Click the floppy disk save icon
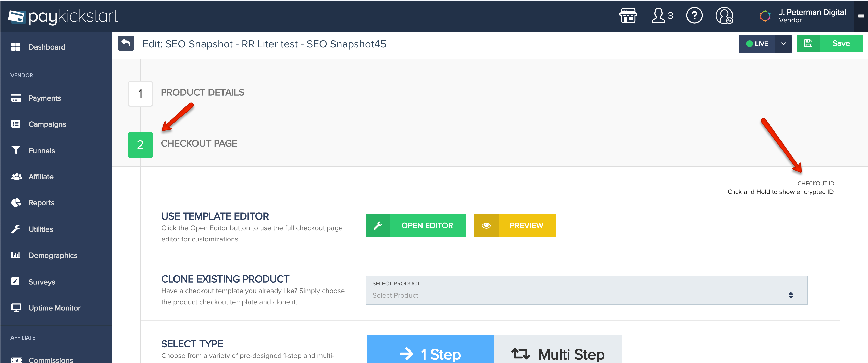 pyautogui.click(x=808, y=43)
